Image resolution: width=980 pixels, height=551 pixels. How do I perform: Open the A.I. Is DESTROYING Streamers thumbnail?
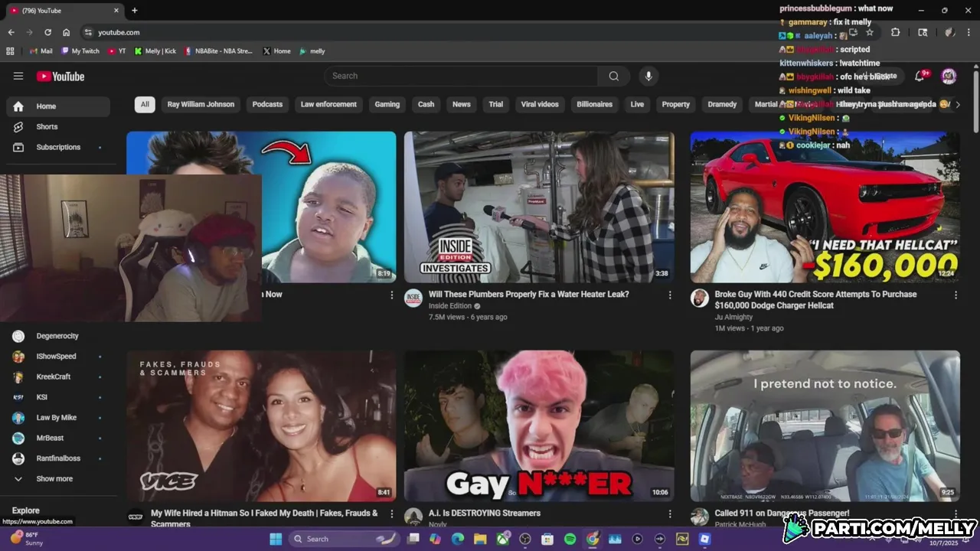539,425
